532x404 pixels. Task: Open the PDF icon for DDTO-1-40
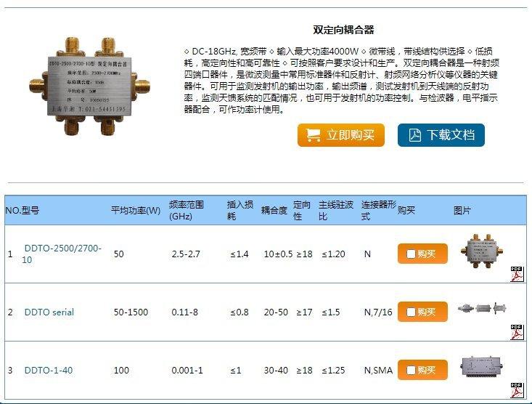tap(517, 389)
